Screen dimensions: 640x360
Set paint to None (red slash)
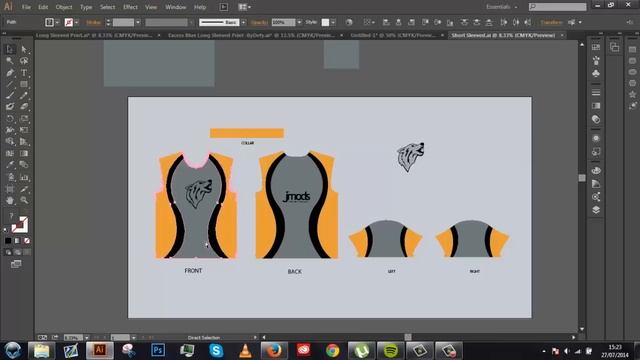[x=27, y=241]
